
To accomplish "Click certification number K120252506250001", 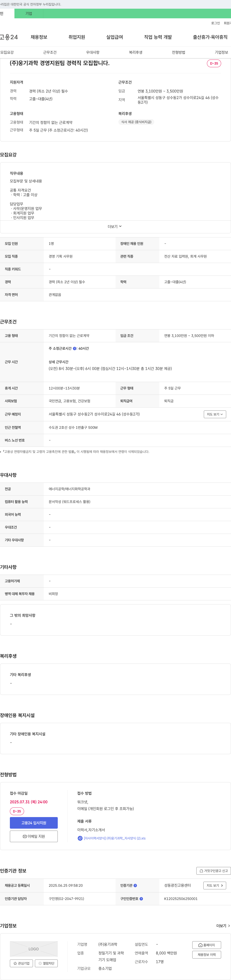I will point(181,899).
